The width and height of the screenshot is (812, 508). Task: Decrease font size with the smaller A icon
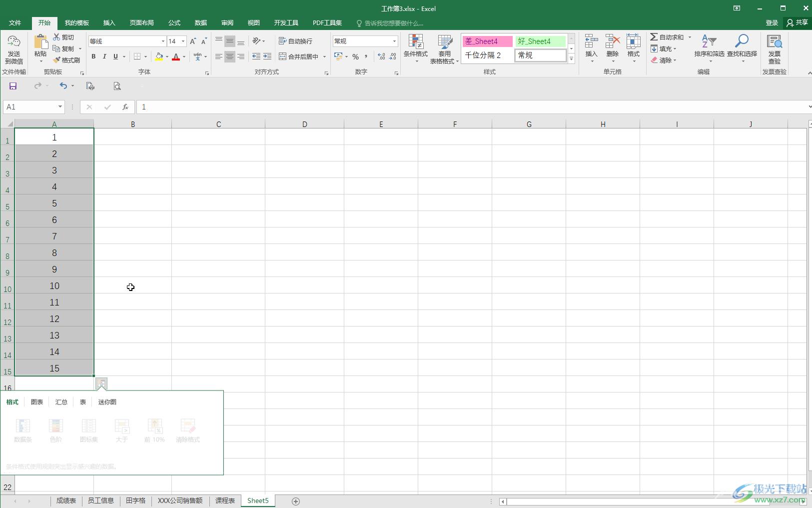[204, 41]
